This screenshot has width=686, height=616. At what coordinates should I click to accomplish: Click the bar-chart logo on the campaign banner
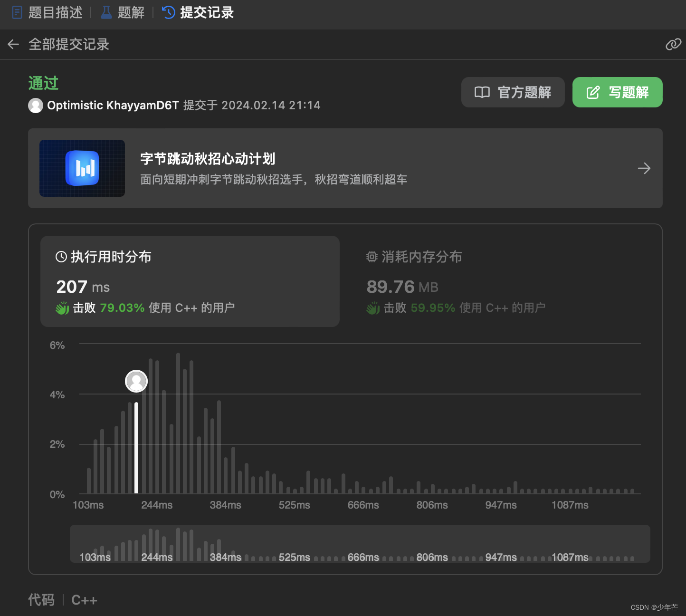[x=82, y=168]
